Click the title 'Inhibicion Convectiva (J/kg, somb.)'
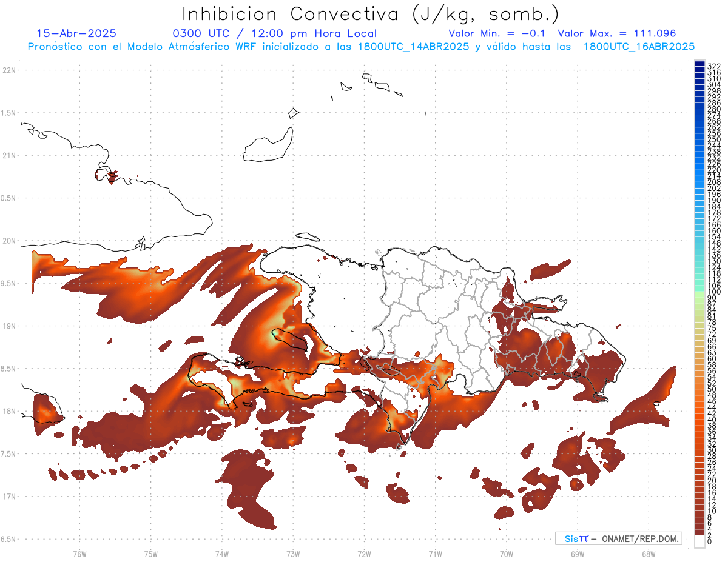Image resolution: width=728 pixels, height=562 pixels. point(370,14)
